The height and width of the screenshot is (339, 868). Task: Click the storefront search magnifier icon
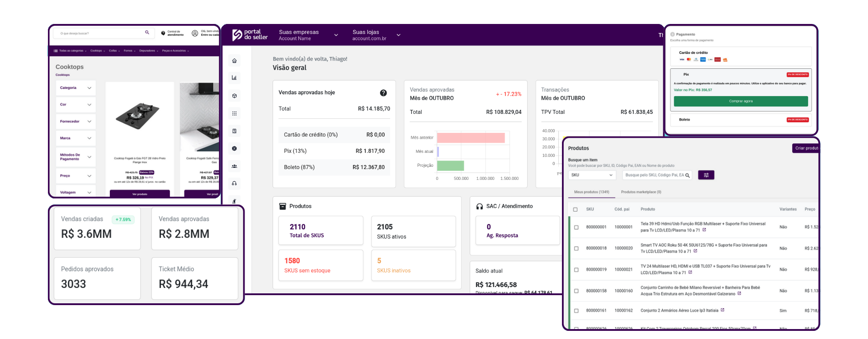pyautogui.click(x=147, y=33)
